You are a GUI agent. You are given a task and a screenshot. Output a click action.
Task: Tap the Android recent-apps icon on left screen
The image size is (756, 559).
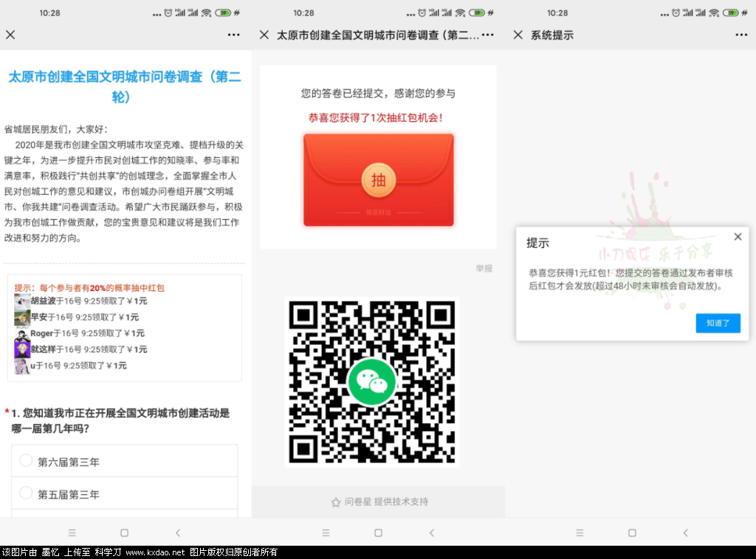[72, 532]
